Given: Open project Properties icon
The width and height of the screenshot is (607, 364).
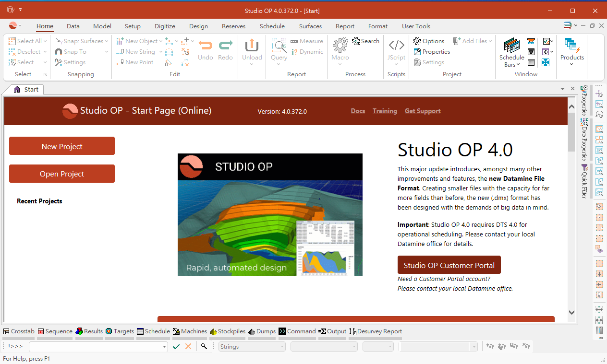Looking at the screenshot, I should (x=417, y=52).
